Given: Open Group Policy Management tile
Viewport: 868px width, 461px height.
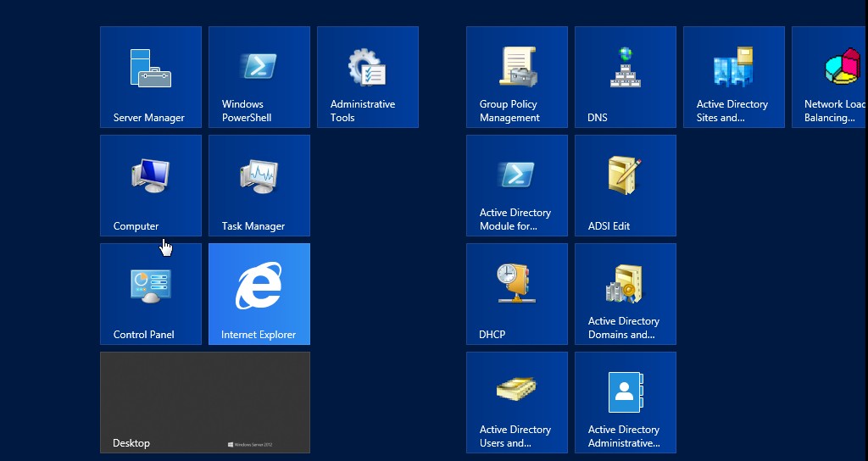Looking at the screenshot, I should (x=517, y=77).
